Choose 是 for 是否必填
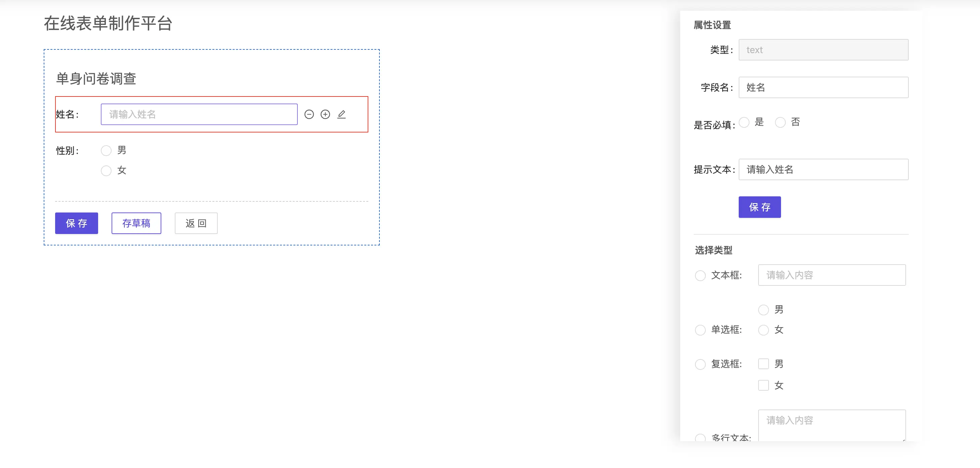Image resolution: width=980 pixels, height=468 pixels. pyautogui.click(x=744, y=122)
